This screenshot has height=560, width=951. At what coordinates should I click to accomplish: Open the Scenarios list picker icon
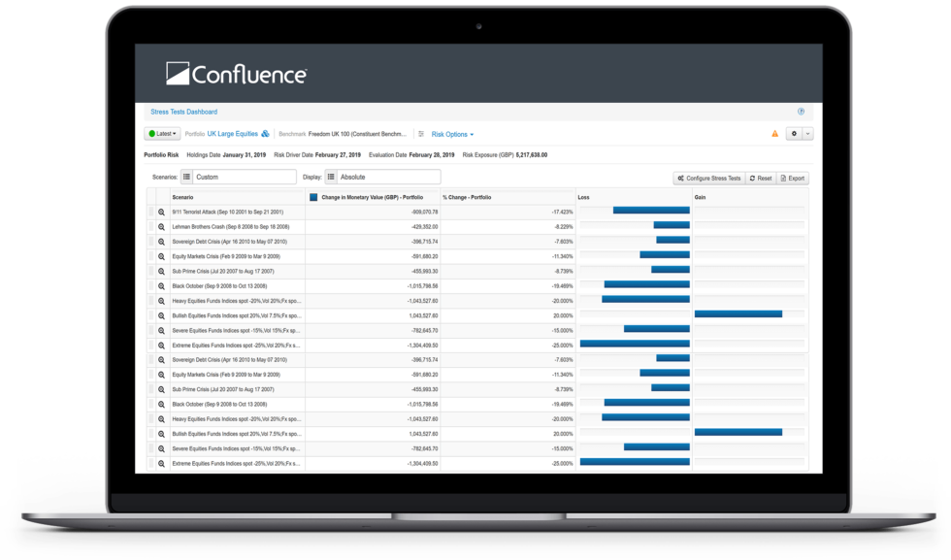click(x=184, y=178)
